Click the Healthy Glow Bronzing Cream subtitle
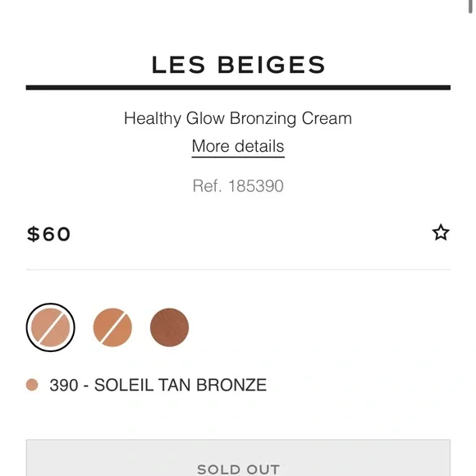 (238, 118)
